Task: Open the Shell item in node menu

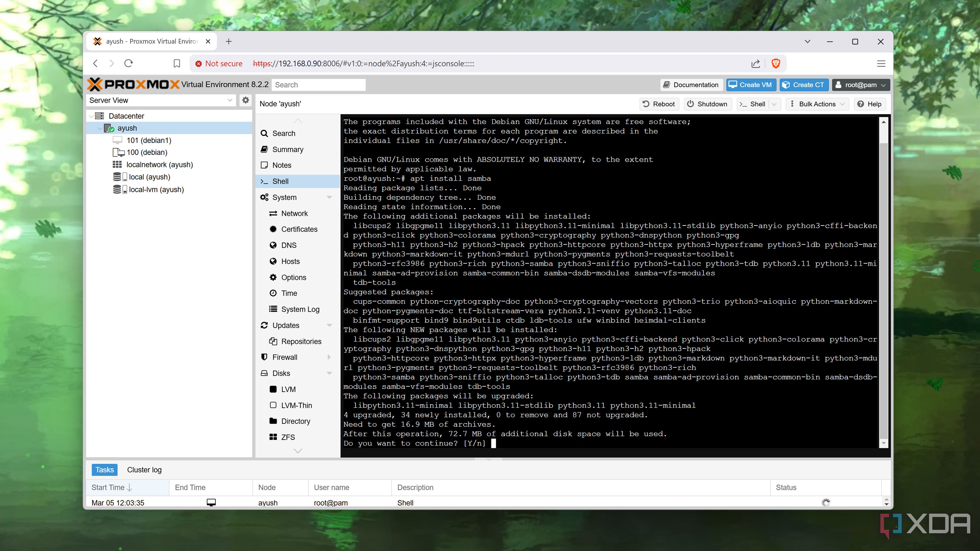Action: (x=298, y=181)
